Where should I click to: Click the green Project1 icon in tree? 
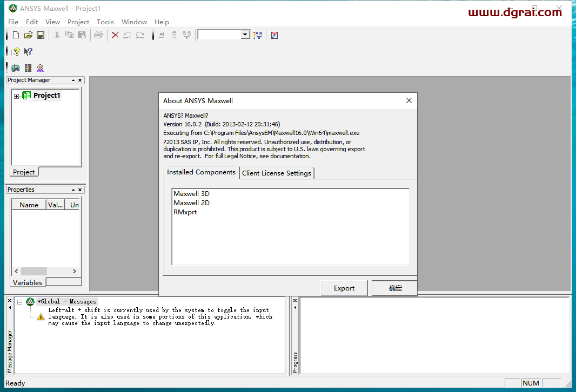click(26, 96)
